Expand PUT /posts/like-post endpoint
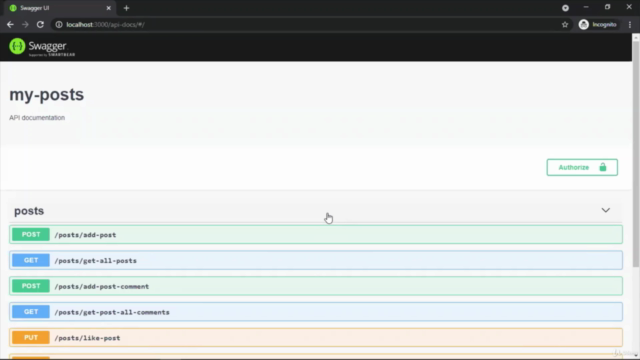 316,338
